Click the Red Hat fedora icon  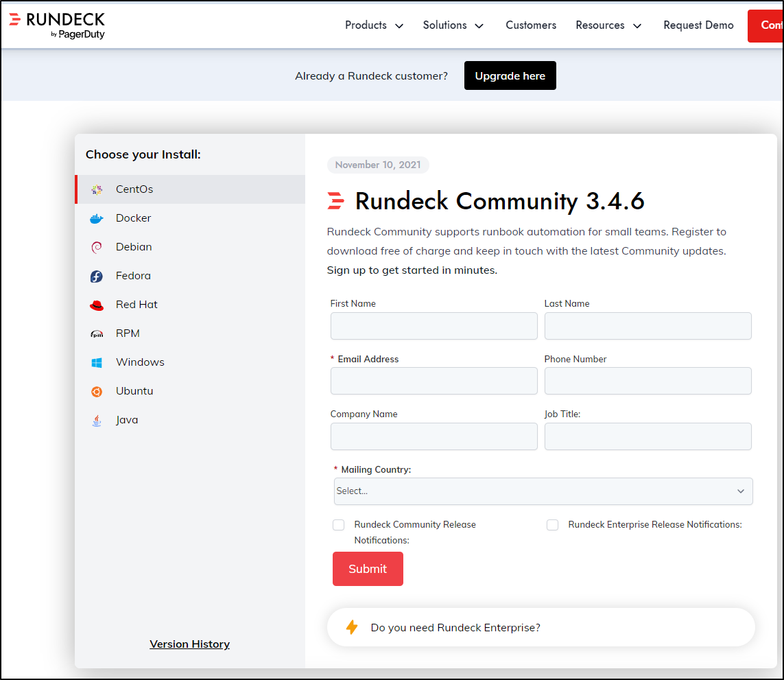97,305
